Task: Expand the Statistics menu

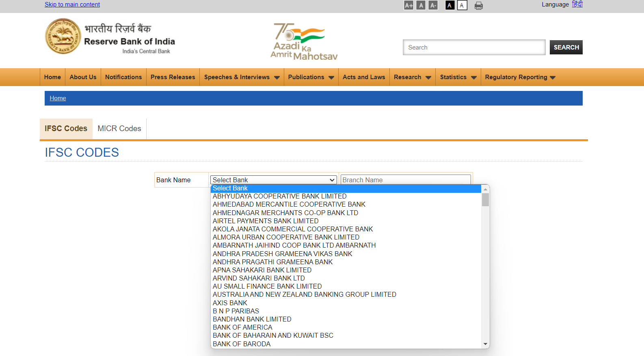Action: pos(458,77)
